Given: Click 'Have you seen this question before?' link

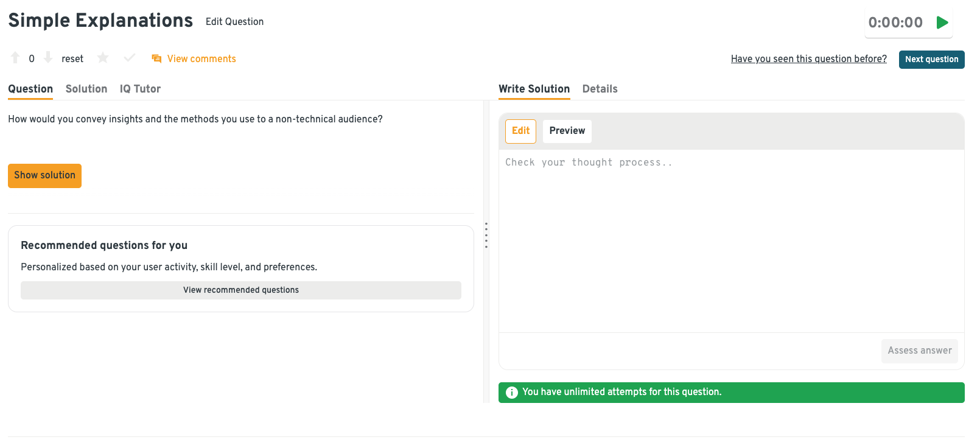Looking at the screenshot, I should pos(808,59).
